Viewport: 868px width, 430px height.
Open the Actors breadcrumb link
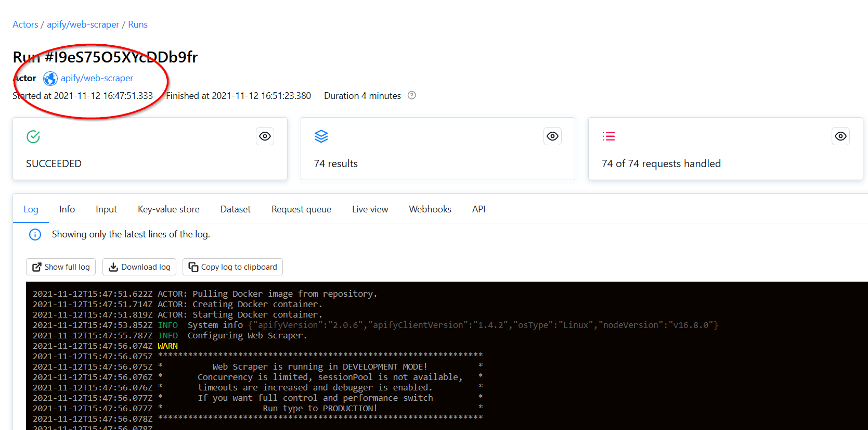(25, 24)
